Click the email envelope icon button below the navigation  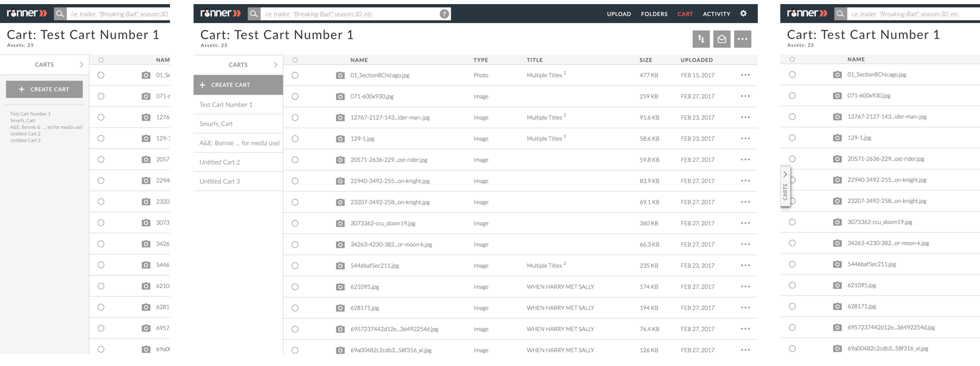pyautogui.click(x=722, y=39)
